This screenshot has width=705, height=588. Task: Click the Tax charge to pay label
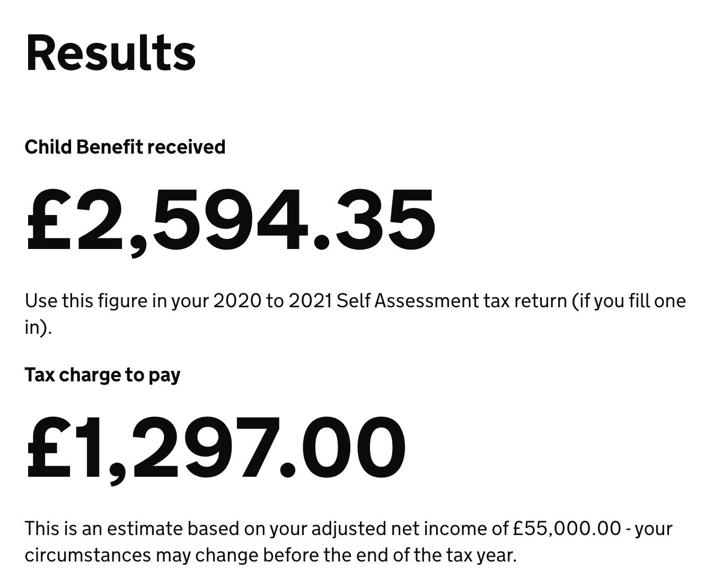[103, 375]
